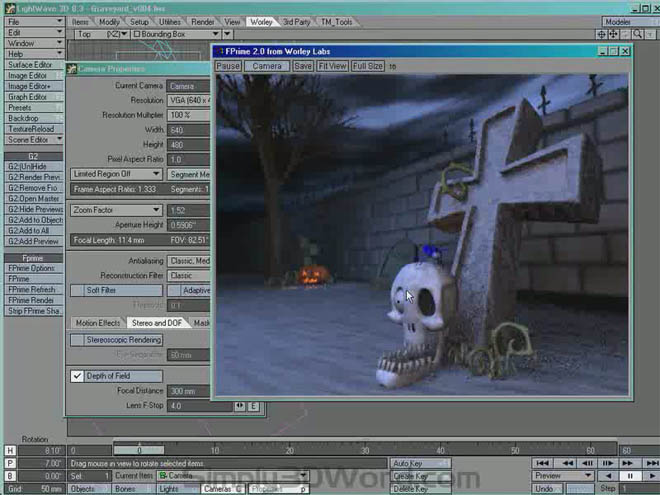Toggle the Adaptive Sampling checkbox
660x495 pixels.
173,290
